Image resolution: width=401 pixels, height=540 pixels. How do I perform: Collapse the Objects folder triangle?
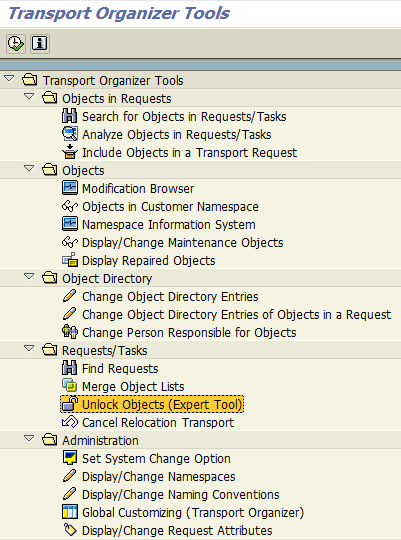pos(29,169)
